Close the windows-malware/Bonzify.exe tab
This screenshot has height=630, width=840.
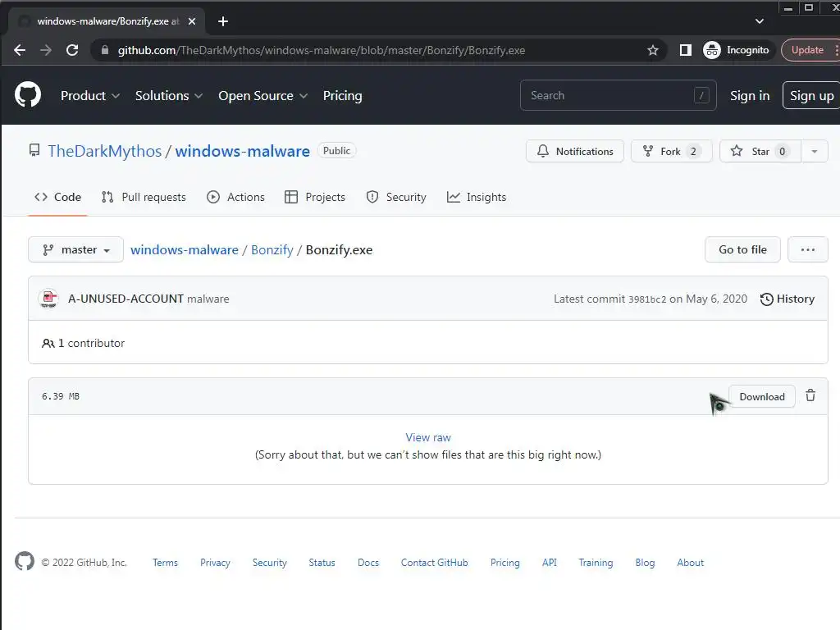(x=192, y=21)
